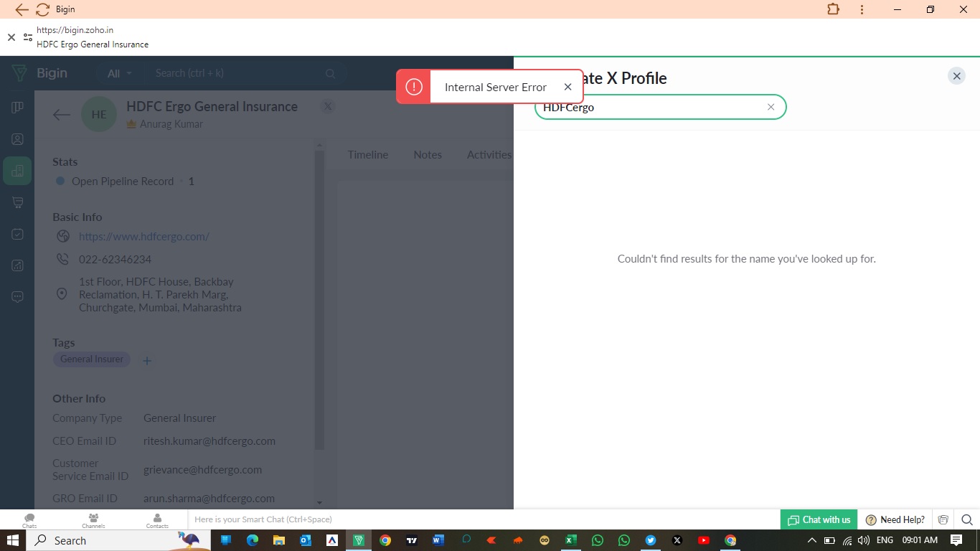
Task: Open Outlook from the taskbar
Action: pos(306,540)
